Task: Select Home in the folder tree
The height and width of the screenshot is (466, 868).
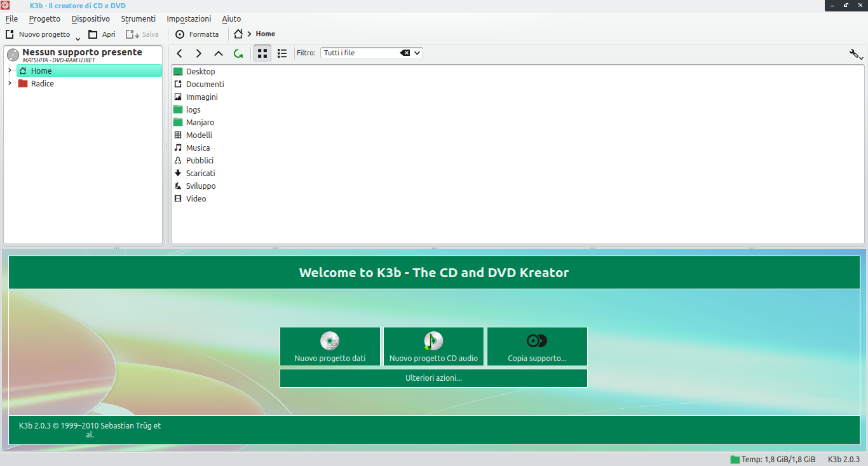Action: [89, 71]
